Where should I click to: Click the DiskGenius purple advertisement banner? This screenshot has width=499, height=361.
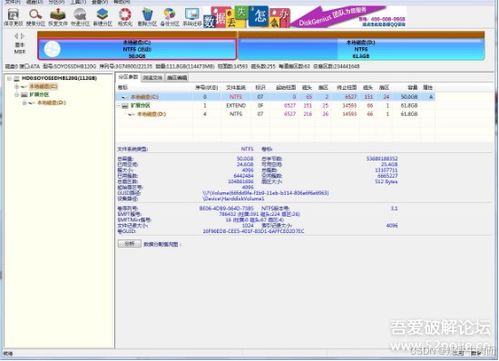pyautogui.click(x=348, y=17)
